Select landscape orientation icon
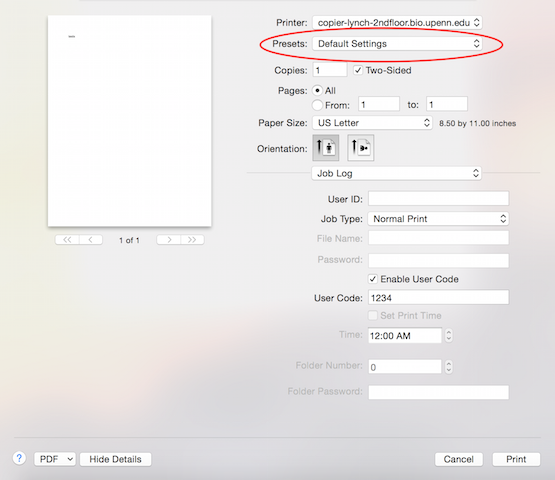This screenshot has height=480, width=555. (361, 148)
